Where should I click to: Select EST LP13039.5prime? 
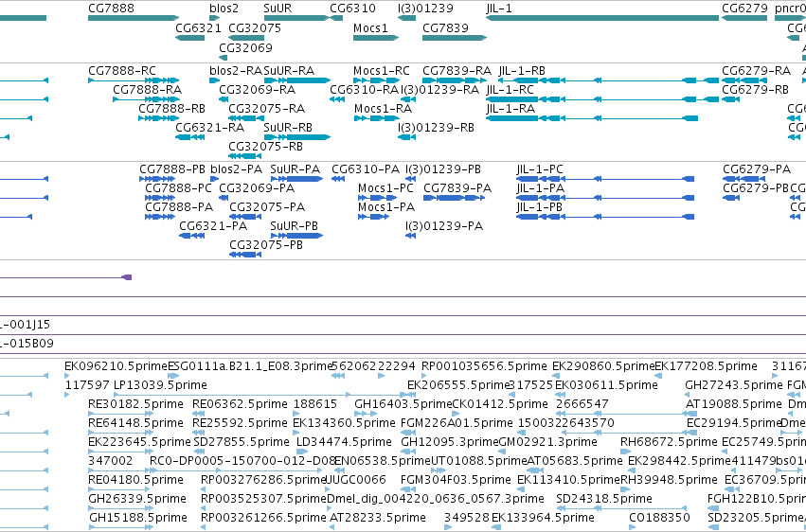coord(160,384)
